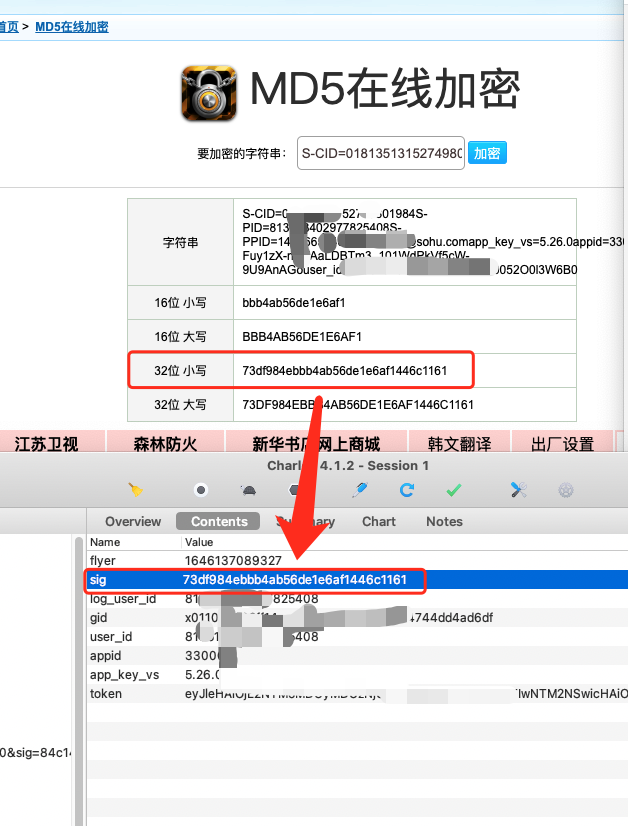Toggle the Charles record button
628x826 pixels.
coord(201,490)
